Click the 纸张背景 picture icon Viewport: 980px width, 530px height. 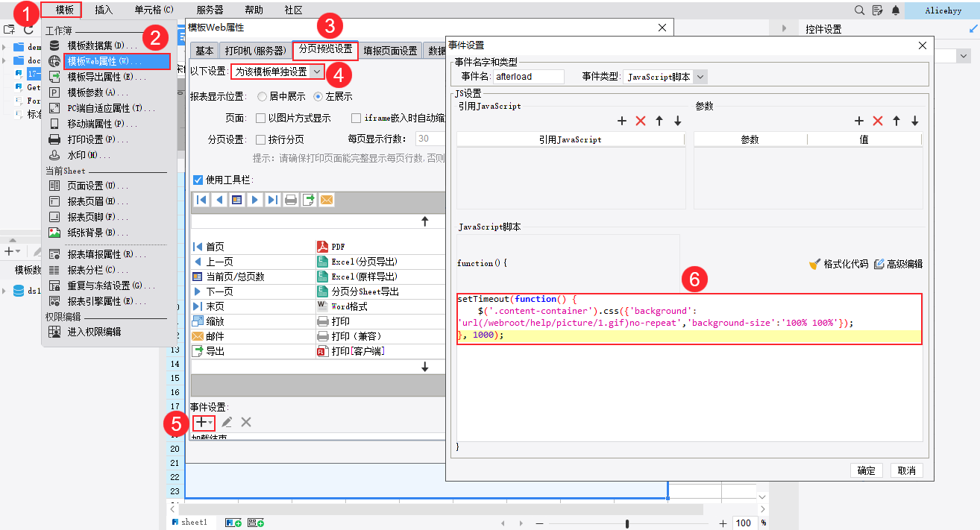[x=54, y=233]
